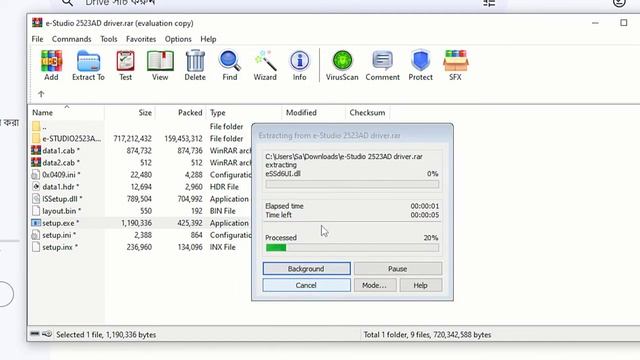
Task: Click the search icon in Drive window
Action: click(x=68, y=3)
